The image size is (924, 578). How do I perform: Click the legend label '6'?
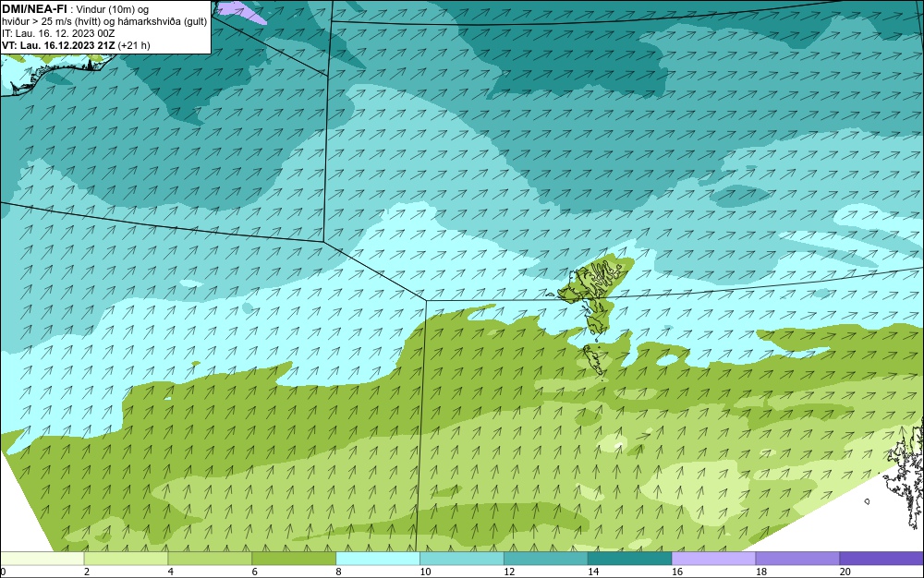[x=255, y=572]
